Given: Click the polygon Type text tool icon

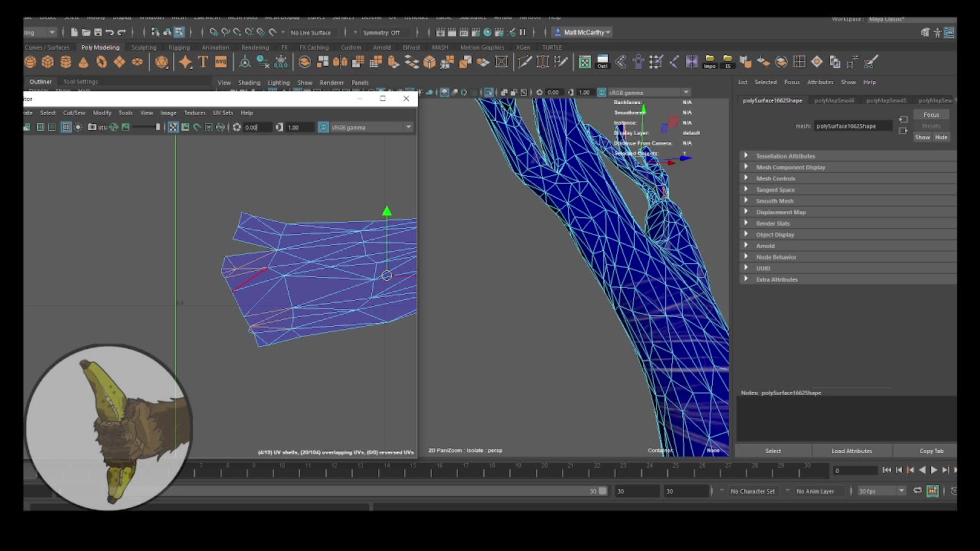Looking at the screenshot, I should point(203,62).
